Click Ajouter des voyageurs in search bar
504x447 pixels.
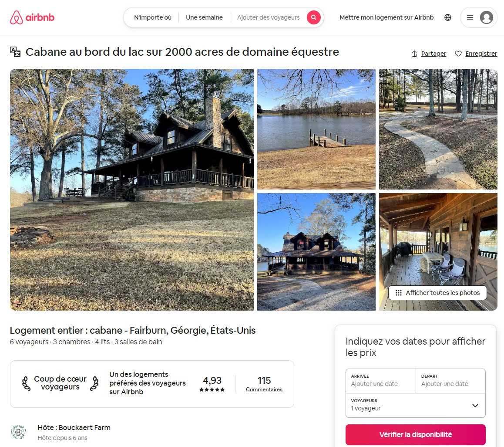pos(269,17)
